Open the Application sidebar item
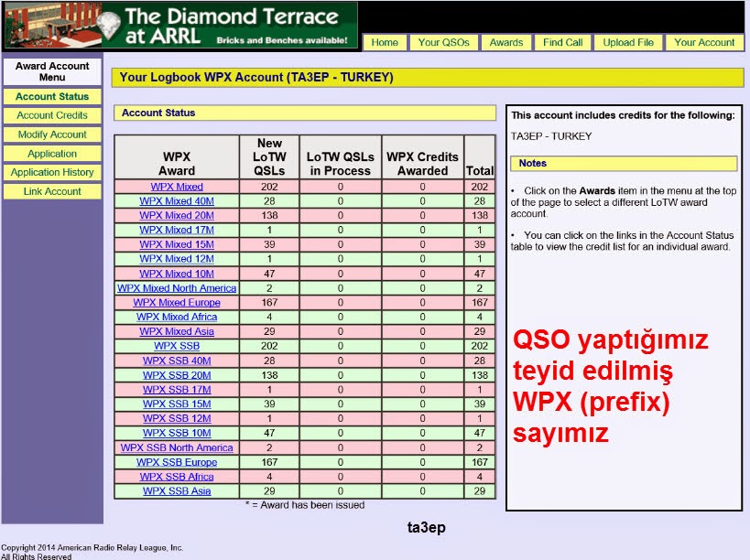 52,154
